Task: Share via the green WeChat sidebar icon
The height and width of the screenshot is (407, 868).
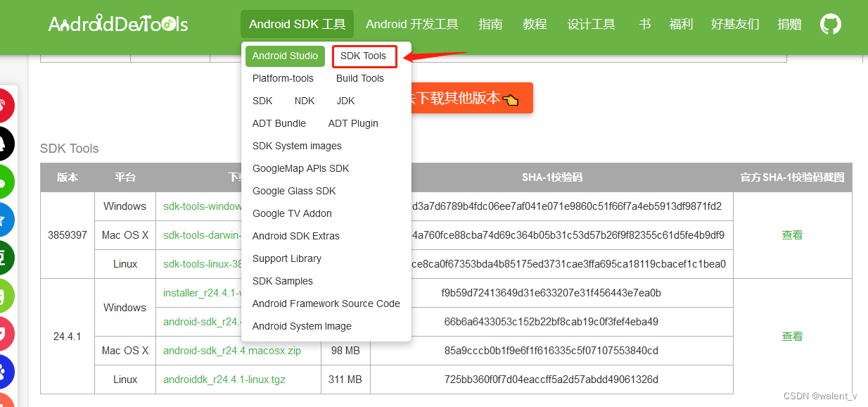Action: [x=4, y=182]
